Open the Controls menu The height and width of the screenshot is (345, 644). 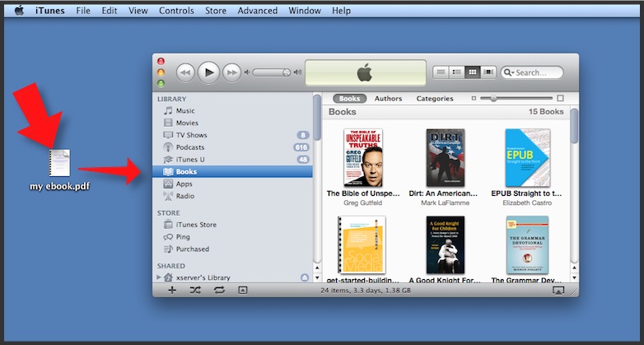pos(176,11)
